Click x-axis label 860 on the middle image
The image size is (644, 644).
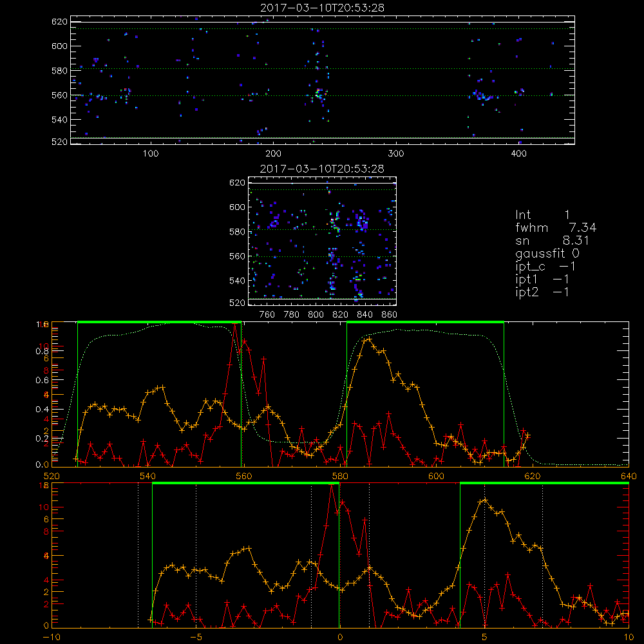click(390, 315)
